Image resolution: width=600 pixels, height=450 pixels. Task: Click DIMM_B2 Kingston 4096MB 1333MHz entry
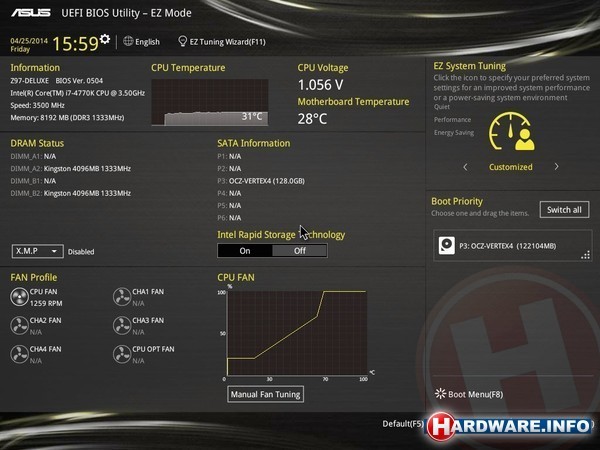(x=70, y=193)
